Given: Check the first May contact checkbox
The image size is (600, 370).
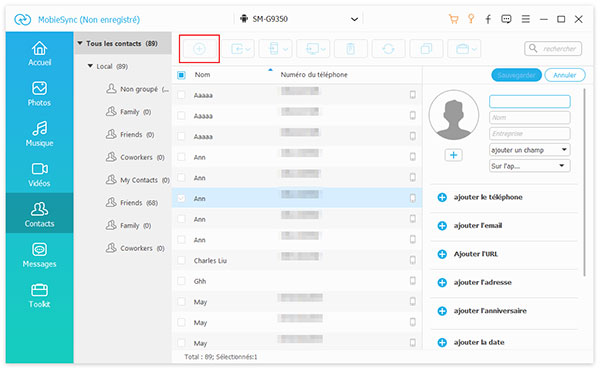Looking at the screenshot, I should point(181,302).
